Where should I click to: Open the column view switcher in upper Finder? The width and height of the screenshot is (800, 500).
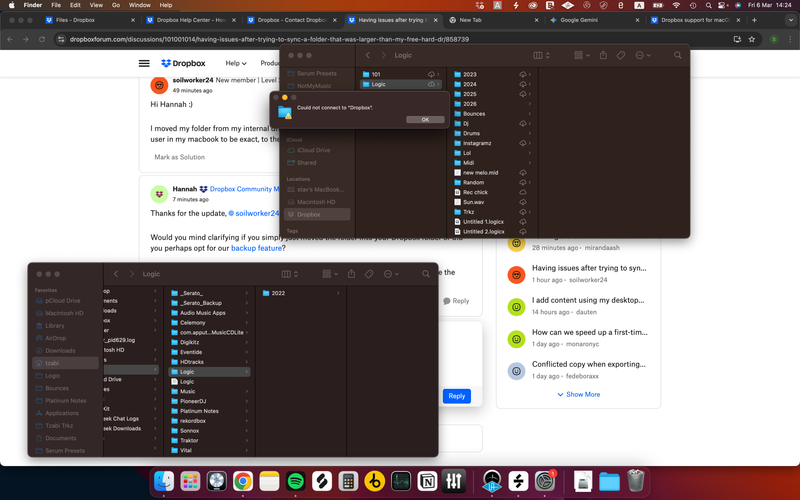[x=541, y=56]
